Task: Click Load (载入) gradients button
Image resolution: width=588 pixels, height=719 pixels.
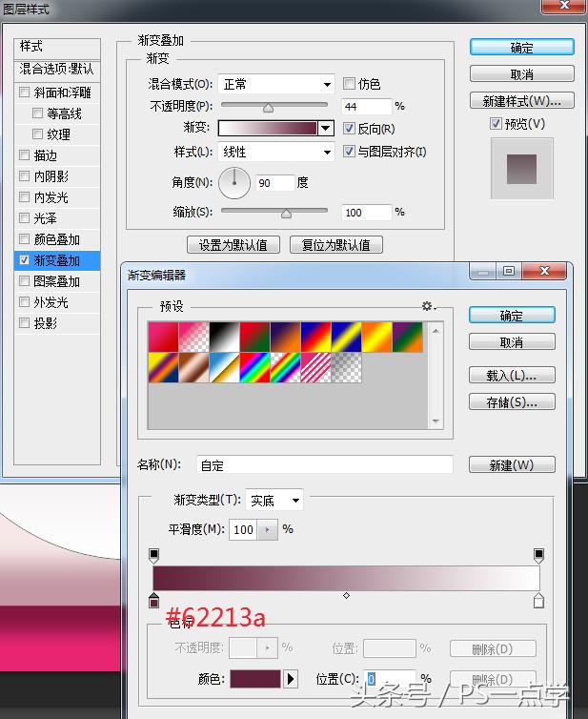Action: (512, 375)
